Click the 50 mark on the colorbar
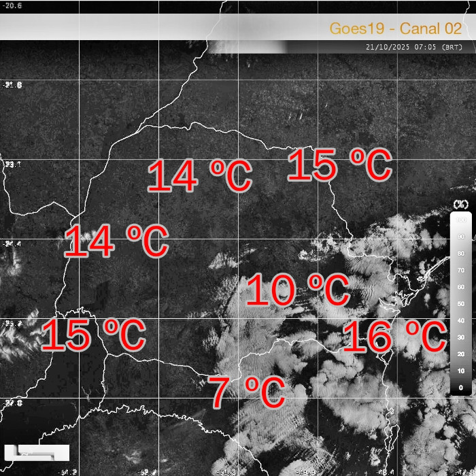 click(x=462, y=304)
